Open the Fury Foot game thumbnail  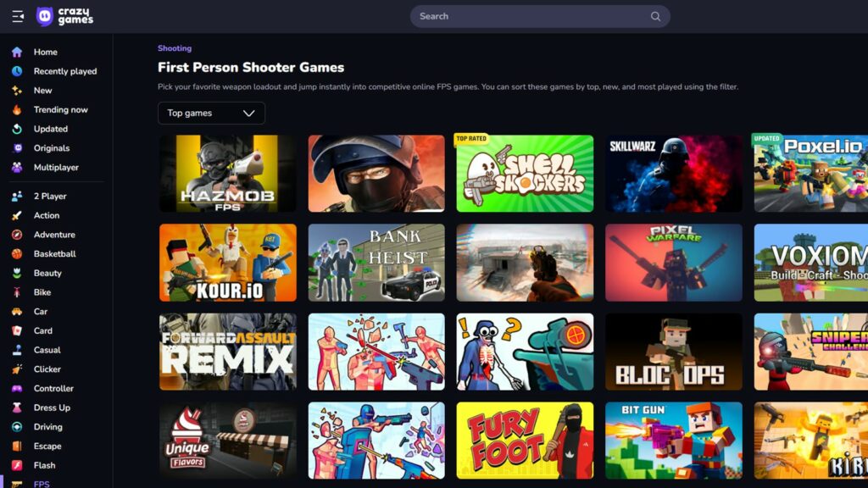(x=525, y=441)
